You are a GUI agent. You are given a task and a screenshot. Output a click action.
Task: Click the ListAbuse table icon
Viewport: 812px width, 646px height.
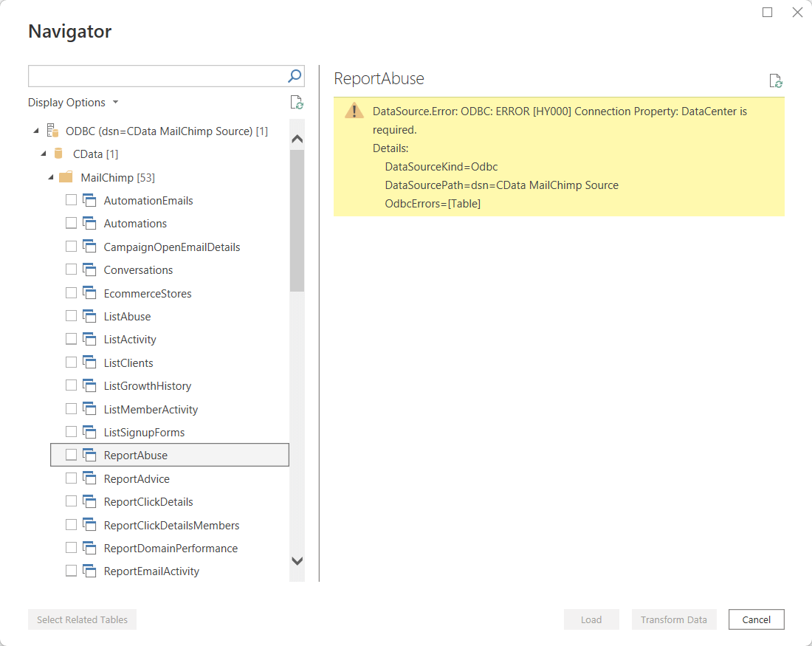coord(89,315)
